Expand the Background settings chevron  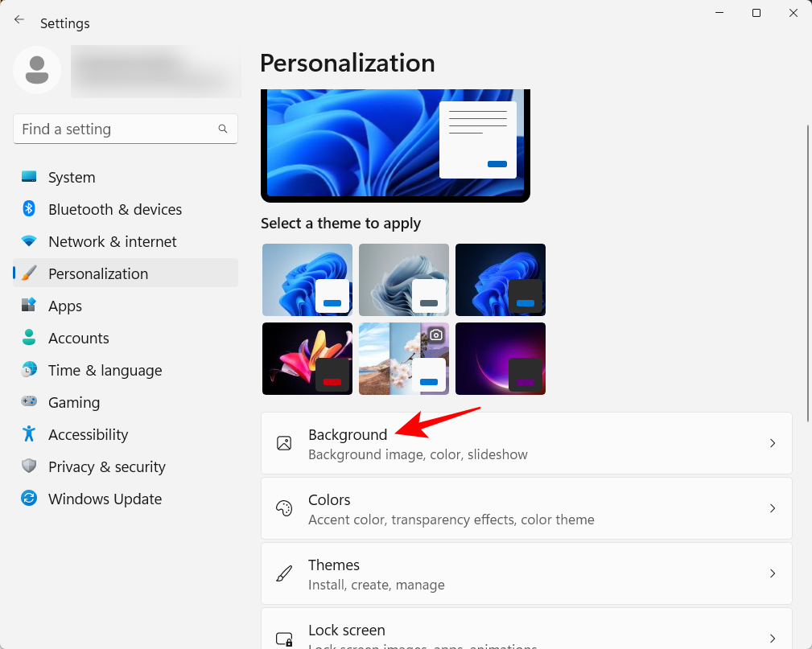click(772, 443)
